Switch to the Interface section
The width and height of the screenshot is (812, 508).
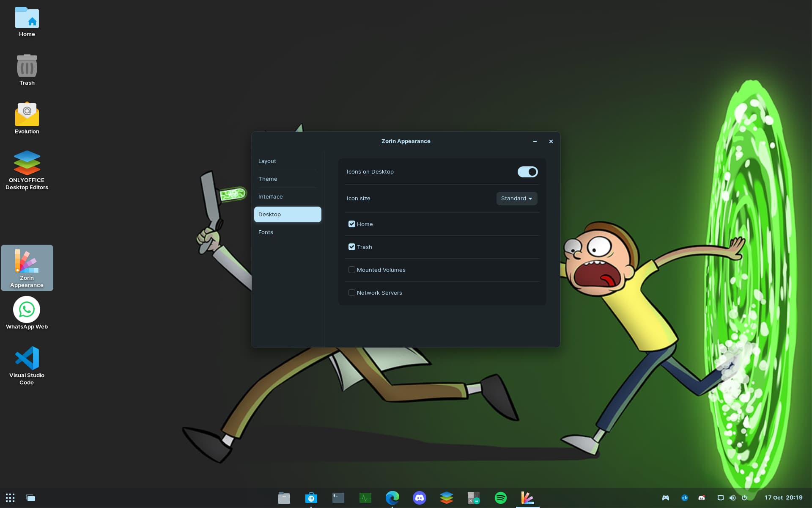[x=288, y=197]
